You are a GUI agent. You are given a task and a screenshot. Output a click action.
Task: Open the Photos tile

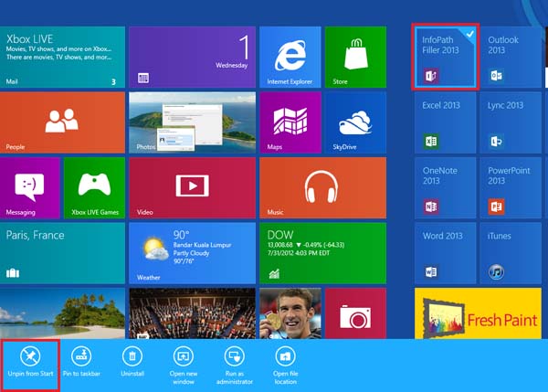[192, 122]
